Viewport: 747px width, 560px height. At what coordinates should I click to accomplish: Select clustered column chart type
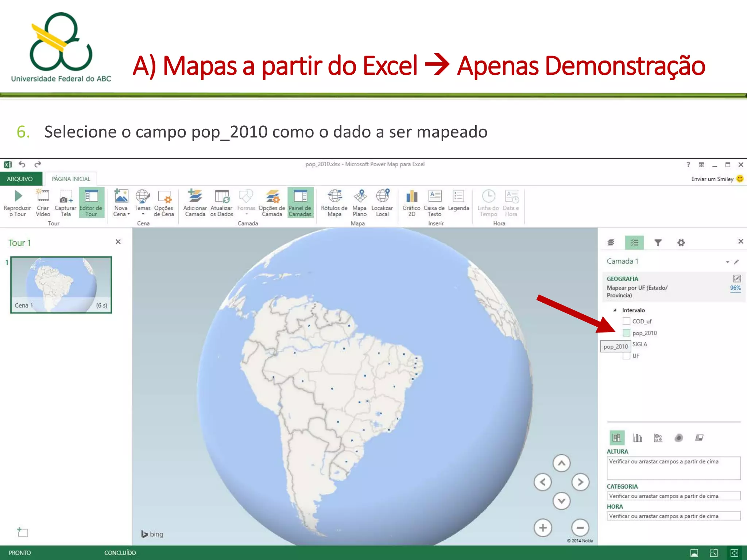(x=638, y=437)
